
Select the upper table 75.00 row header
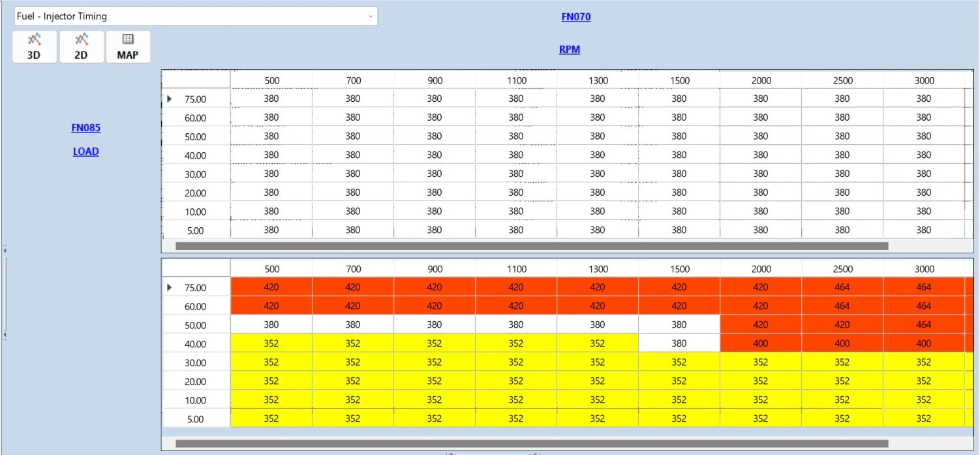[196, 99]
